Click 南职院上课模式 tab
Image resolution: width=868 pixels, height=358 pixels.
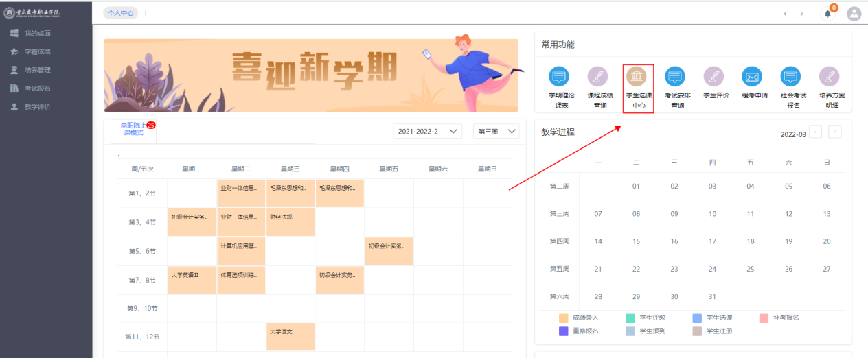(x=133, y=129)
